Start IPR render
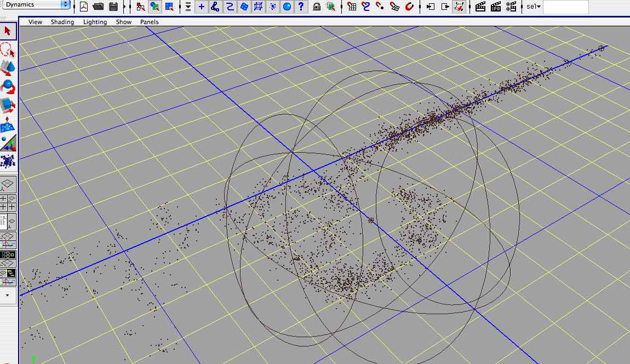 (495, 7)
